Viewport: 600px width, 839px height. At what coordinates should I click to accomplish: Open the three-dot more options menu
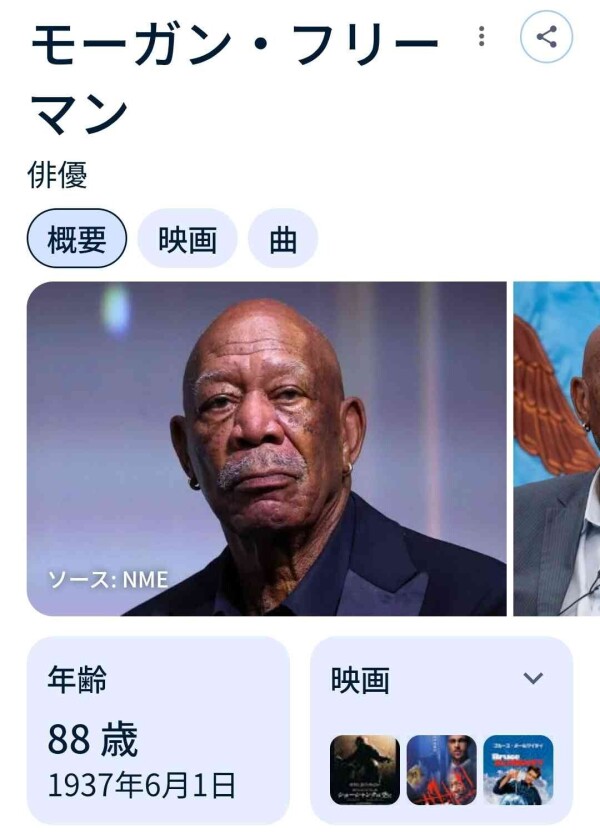(482, 36)
